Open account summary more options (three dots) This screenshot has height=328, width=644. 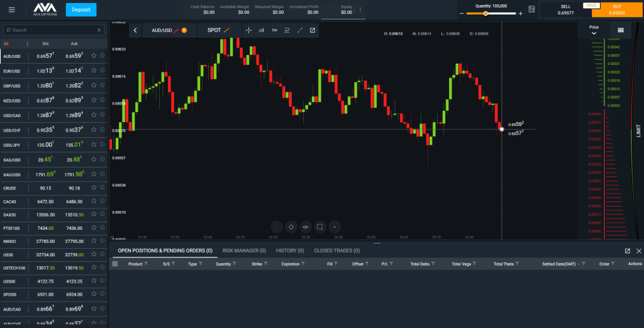click(360, 10)
